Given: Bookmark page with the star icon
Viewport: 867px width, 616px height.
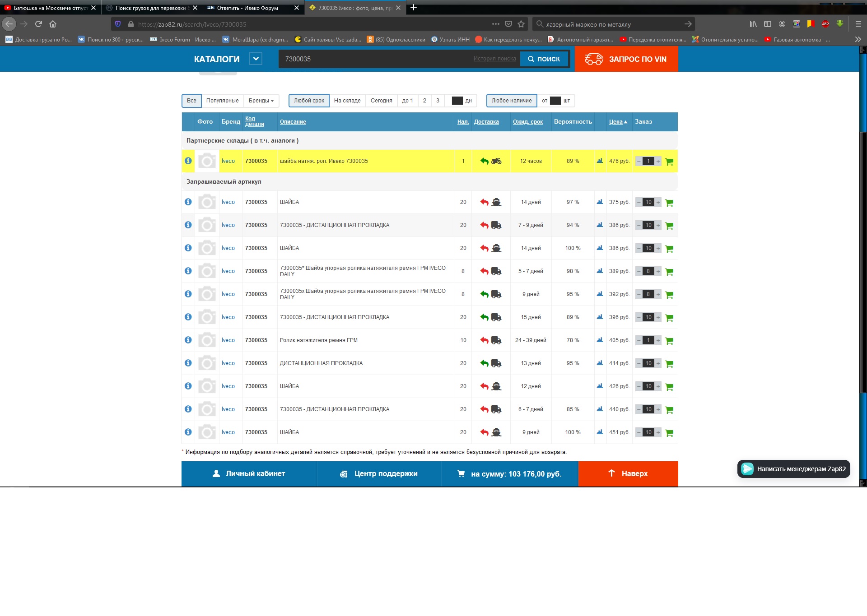Looking at the screenshot, I should (521, 24).
